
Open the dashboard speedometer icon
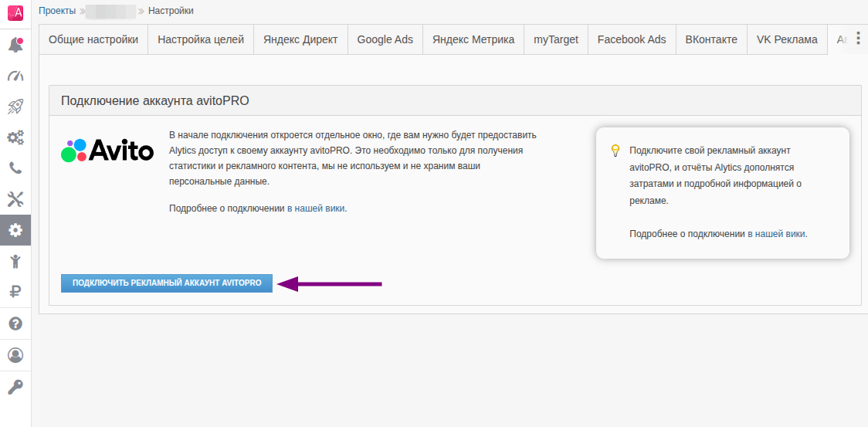(x=15, y=76)
